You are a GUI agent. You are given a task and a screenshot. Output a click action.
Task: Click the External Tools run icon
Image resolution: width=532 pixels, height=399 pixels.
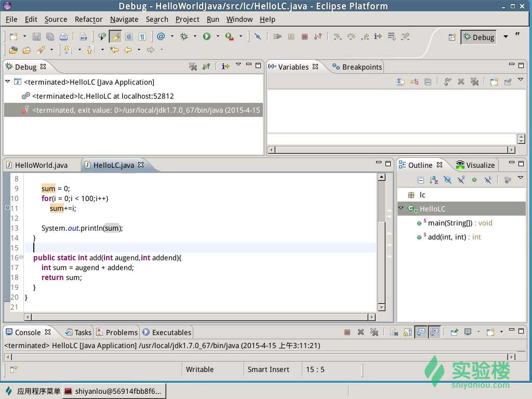click(229, 36)
